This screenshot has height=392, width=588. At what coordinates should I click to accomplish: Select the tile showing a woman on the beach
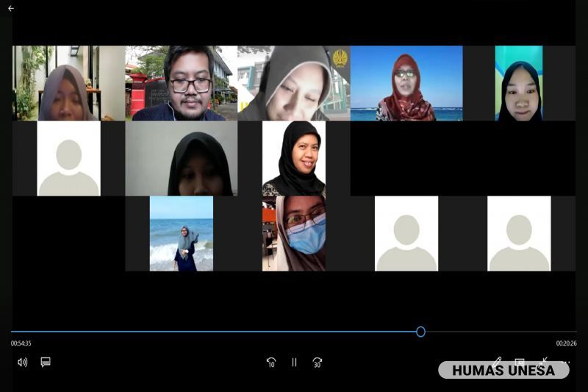point(182,233)
